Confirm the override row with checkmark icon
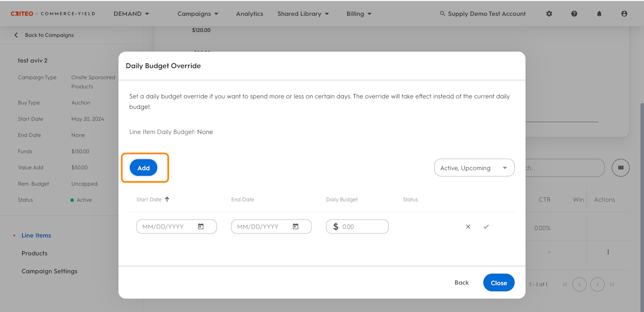 tap(486, 226)
